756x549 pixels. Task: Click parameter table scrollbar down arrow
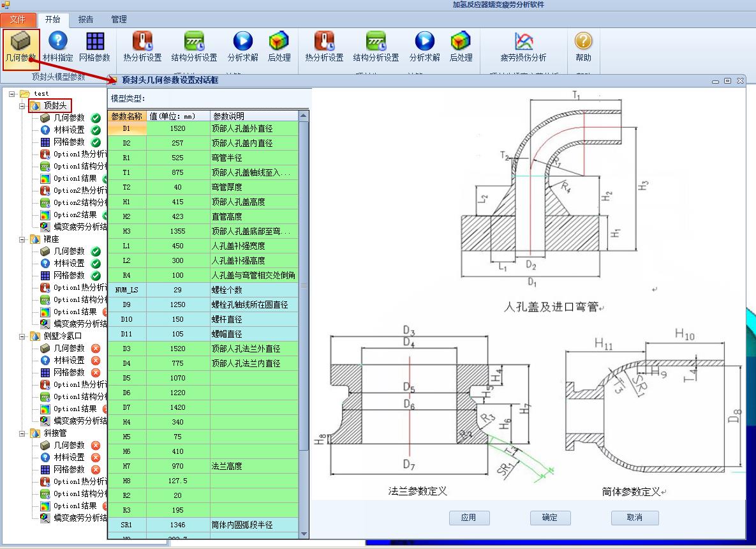304,534
